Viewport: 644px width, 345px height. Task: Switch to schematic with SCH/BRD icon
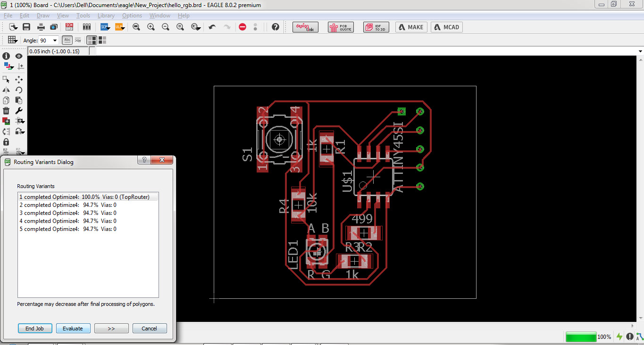[x=69, y=27]
